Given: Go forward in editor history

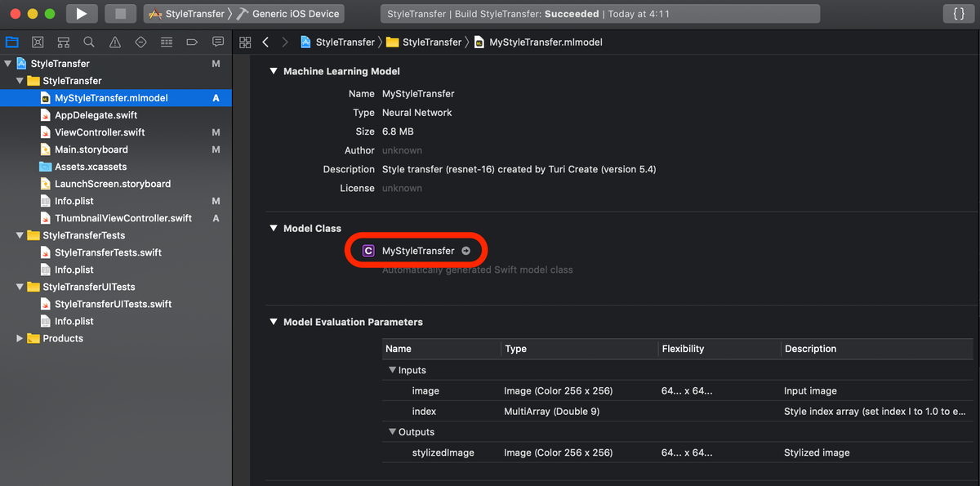Looking at the screenshot, I should pos(284,42).
